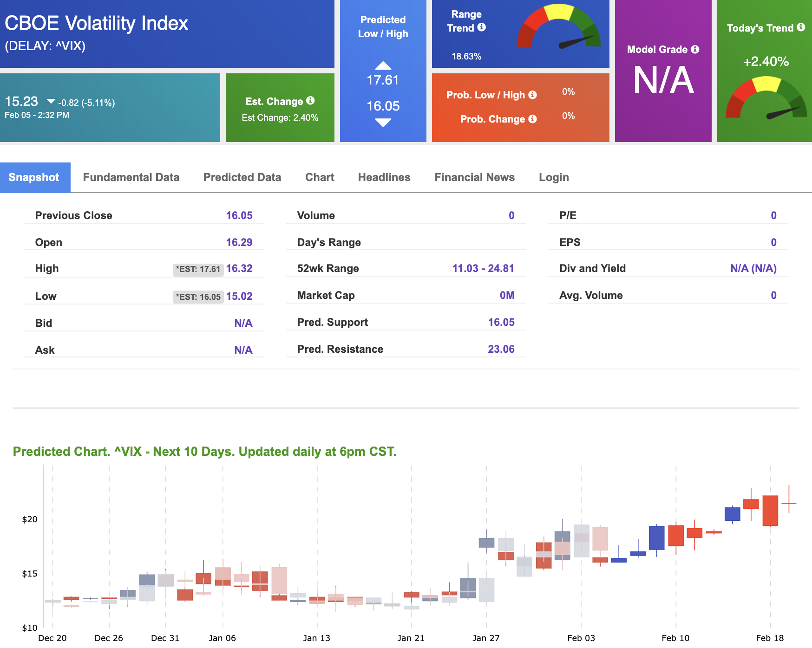Switch to Predicted Data tab
This screenshot has width=812, height=648.
click(242, 177)
